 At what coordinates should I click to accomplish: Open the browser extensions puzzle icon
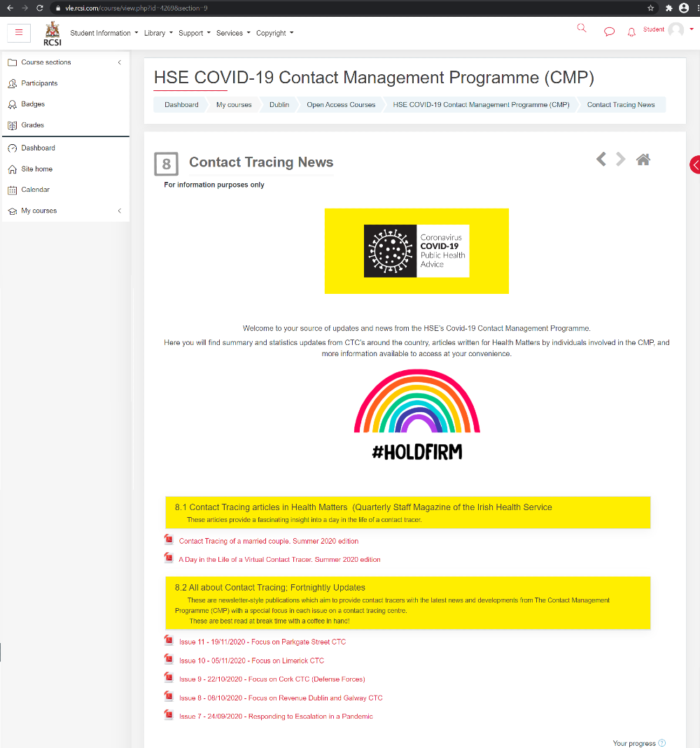pos(669,8)
